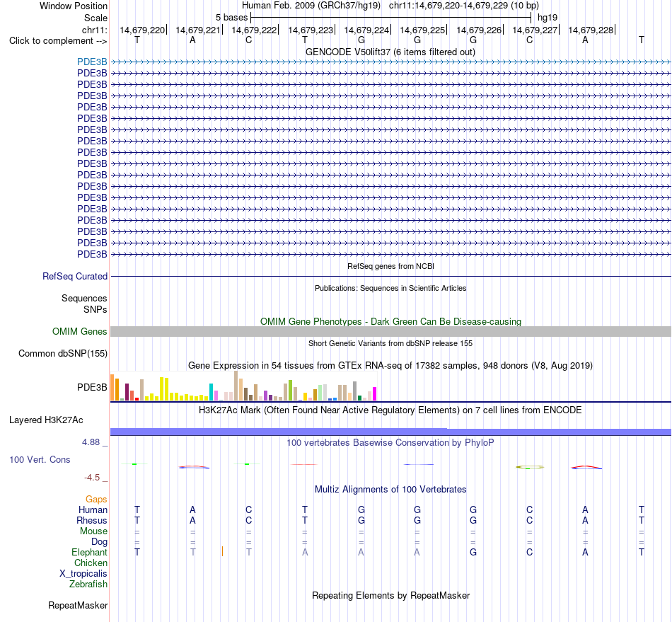This screenshot has width=672, height=622.
Task: Click the PDE3B label beside GTEx chart
Action: pos(92,387)
